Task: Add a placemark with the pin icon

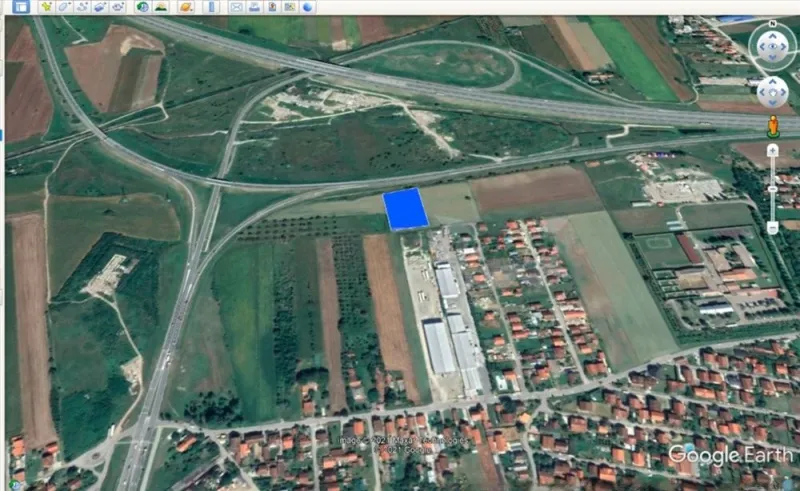Action: pyautogui.click(x=45, y=6)
